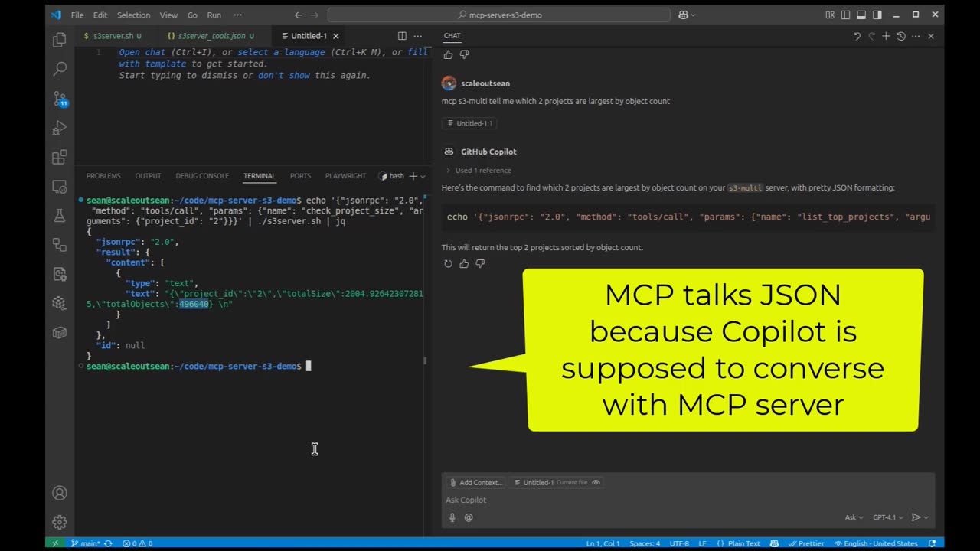Open the Testing flask view
Screen dimensions: 980x551
tap(59, 215)
